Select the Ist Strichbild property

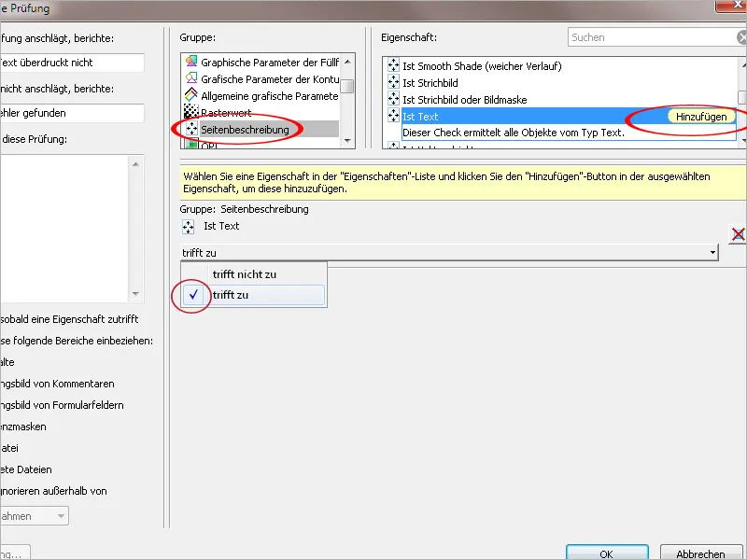(x=430, y=83)
